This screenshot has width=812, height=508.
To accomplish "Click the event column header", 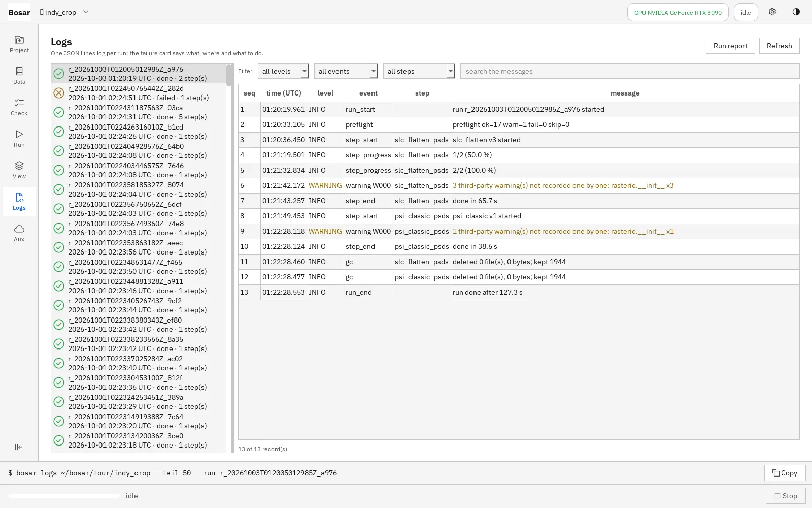I will point(368,93).
